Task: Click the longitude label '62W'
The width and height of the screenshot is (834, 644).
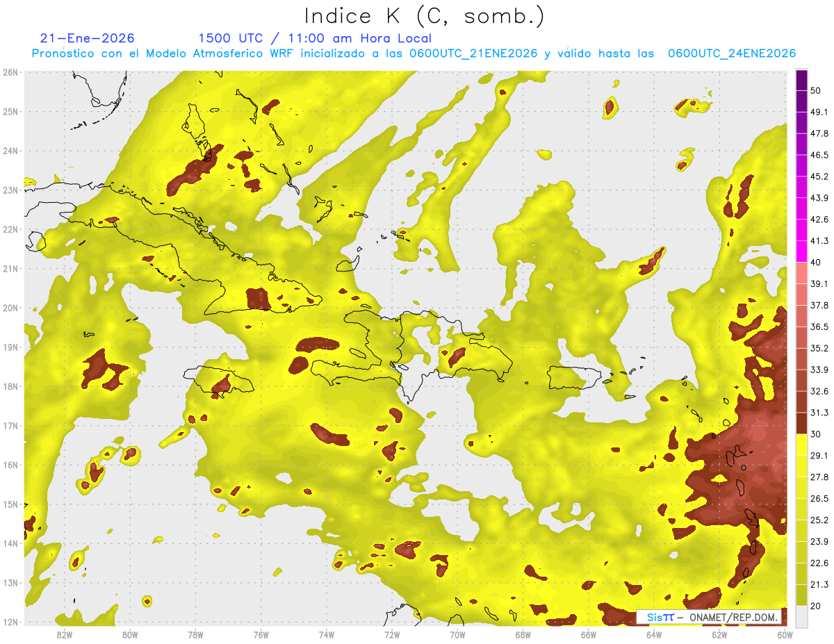Action: (719, 634)
